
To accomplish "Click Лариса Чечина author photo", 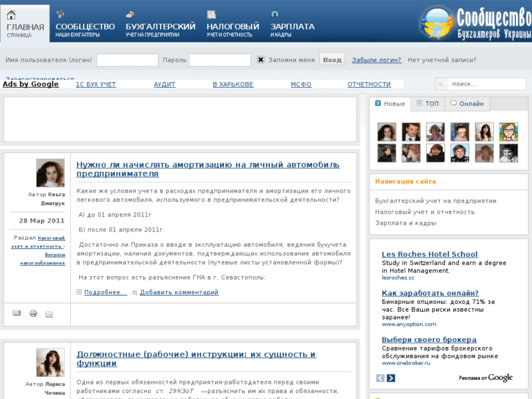I will (x=50, y=362).
